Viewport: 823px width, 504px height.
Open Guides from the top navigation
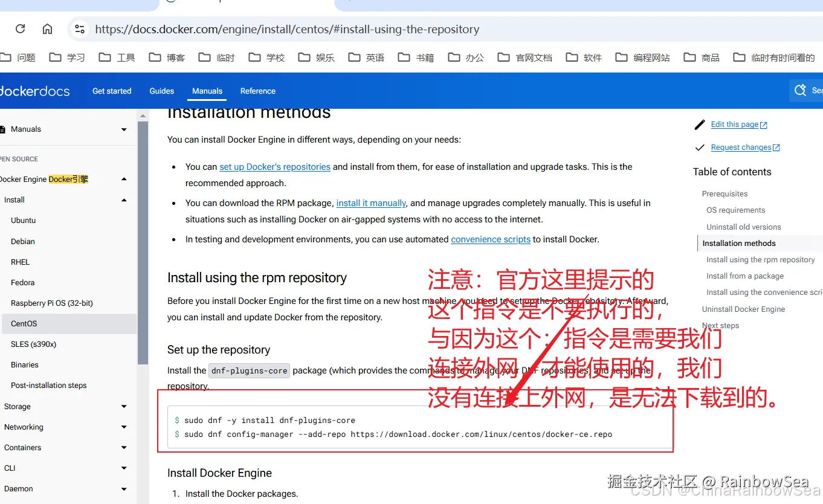161,91
